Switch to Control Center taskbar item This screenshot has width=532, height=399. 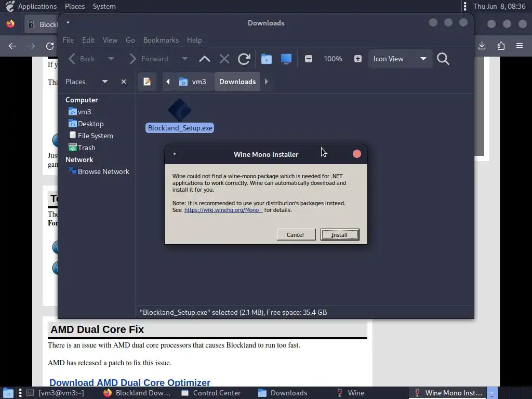(x=211, y=393)
